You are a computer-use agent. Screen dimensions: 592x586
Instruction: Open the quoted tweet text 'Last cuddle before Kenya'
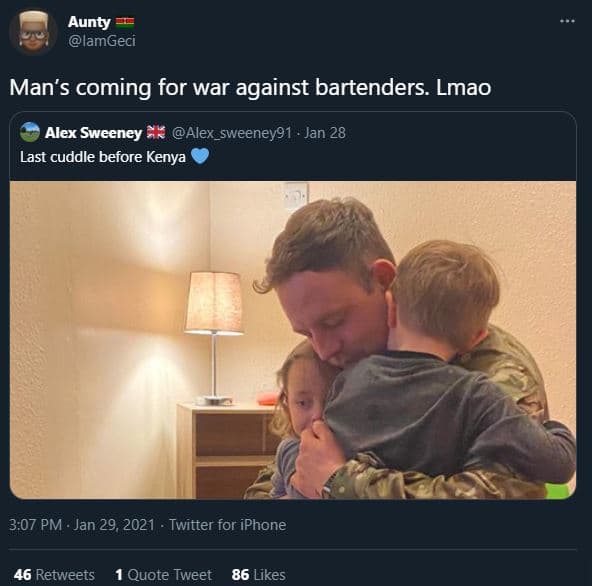click(x=103, y=157)
